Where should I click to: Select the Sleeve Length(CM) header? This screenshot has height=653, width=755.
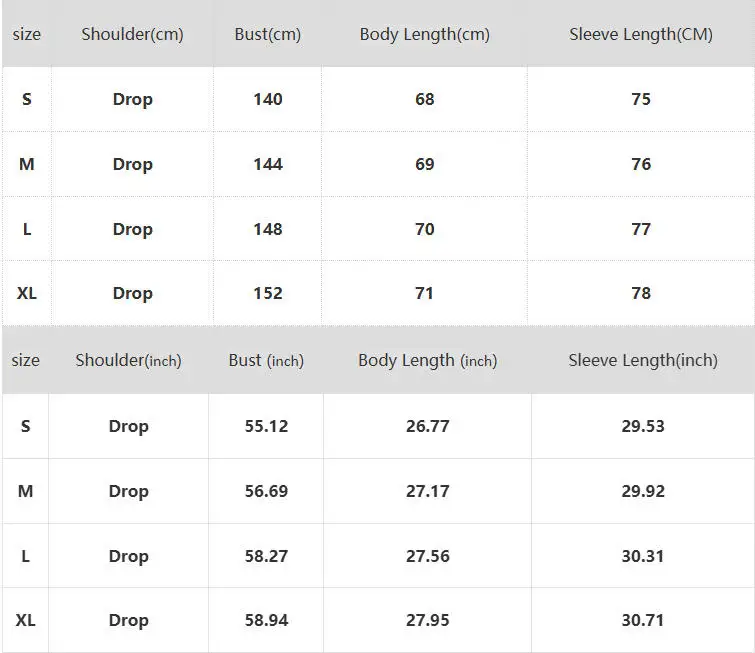(x=641, y=34)
